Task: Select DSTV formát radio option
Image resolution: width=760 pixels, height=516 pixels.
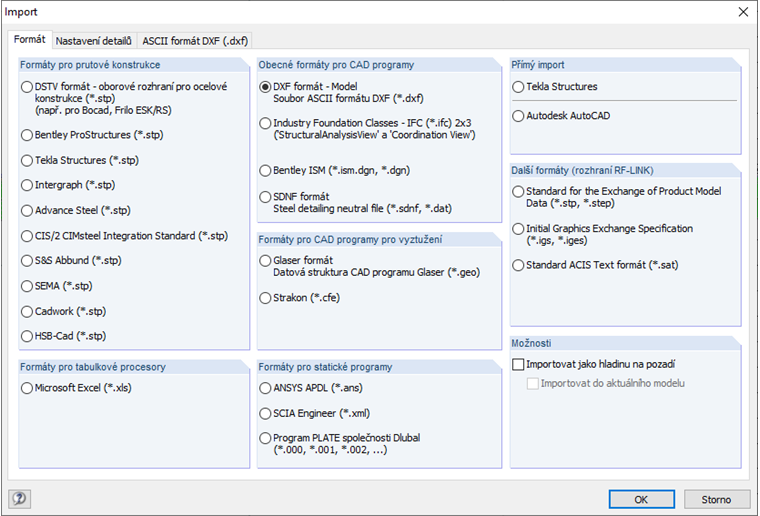Action: [27, 87]
